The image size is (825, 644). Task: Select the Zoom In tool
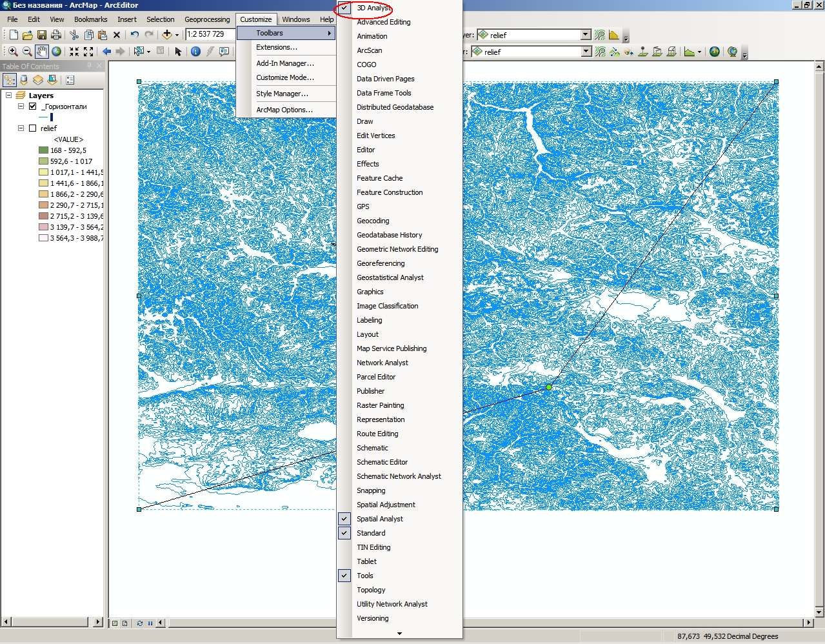click(13, 52)
